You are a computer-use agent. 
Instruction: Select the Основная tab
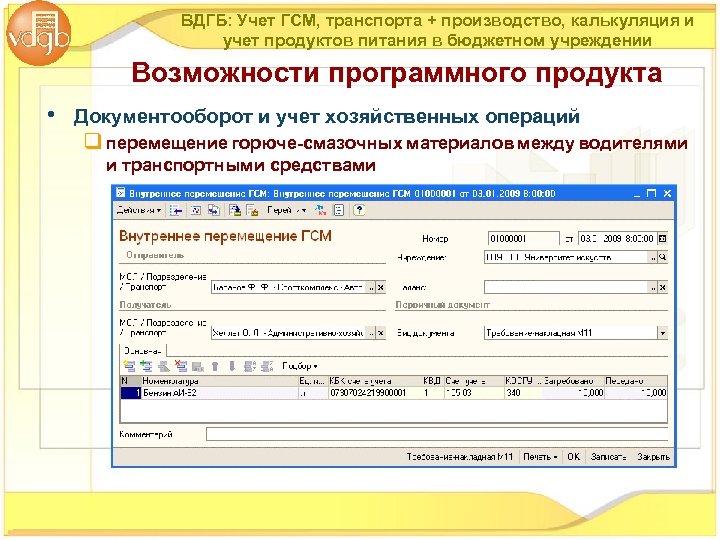(x=143, y=351)
